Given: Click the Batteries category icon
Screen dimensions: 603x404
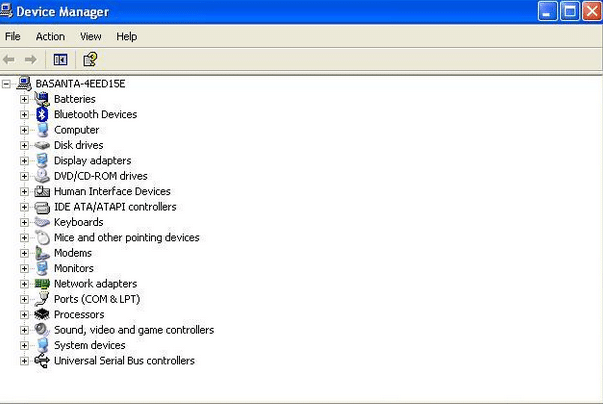Looking at the screenshot, I should pos(42,99).
